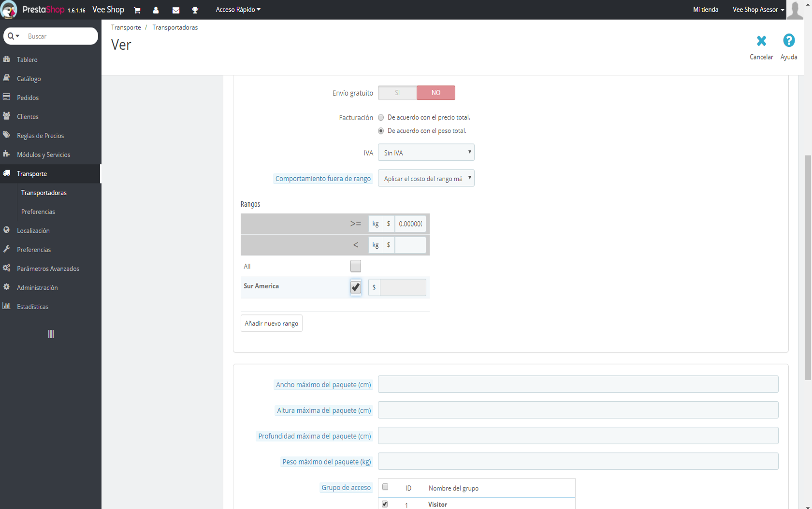Switch Envío gratuito to NO
The height and width of the screenshot is (509, 812).
click(x=435, y=93)
